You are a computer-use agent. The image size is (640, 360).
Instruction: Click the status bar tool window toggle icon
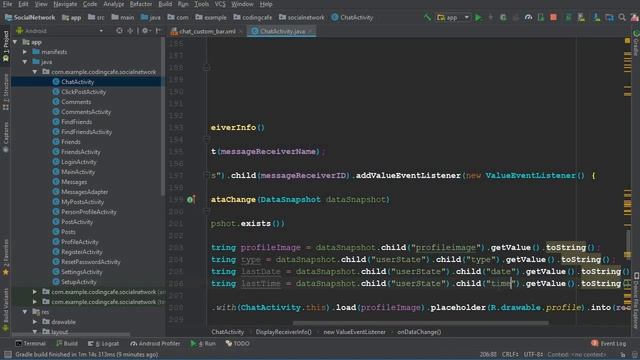click(x=7, y=355)
